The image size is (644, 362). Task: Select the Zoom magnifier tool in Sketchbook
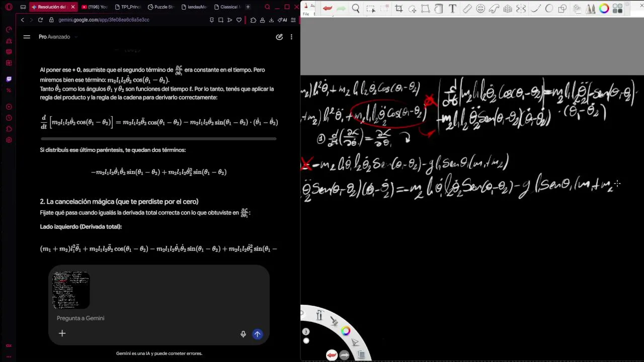tap(356, 9)
